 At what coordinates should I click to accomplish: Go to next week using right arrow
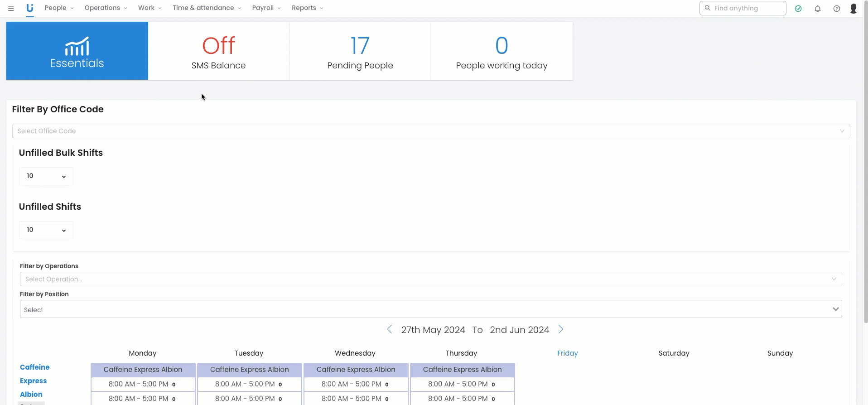pos(561,329)
